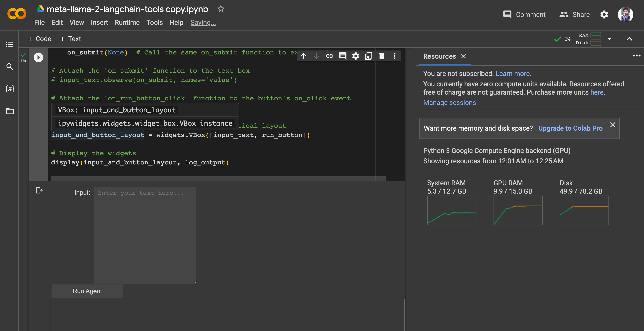
Task: Run the code cell with play button
Action: pos(39,57)
